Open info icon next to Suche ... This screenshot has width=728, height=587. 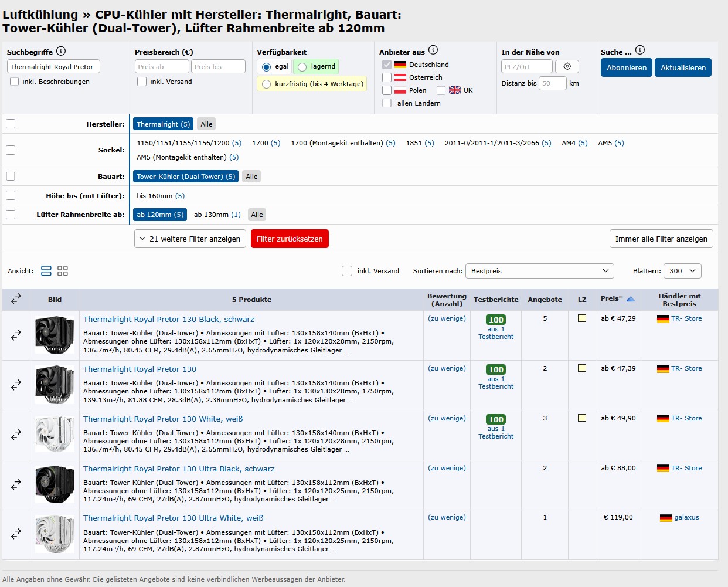pos(640,50)
